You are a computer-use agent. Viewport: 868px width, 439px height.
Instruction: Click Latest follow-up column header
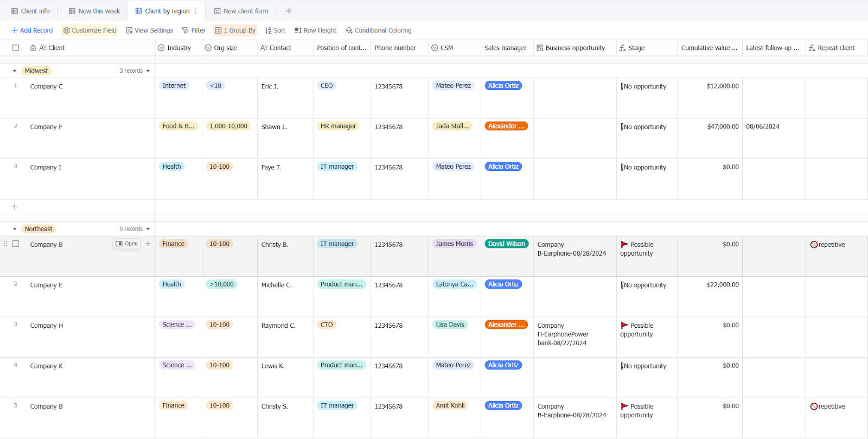774,48
